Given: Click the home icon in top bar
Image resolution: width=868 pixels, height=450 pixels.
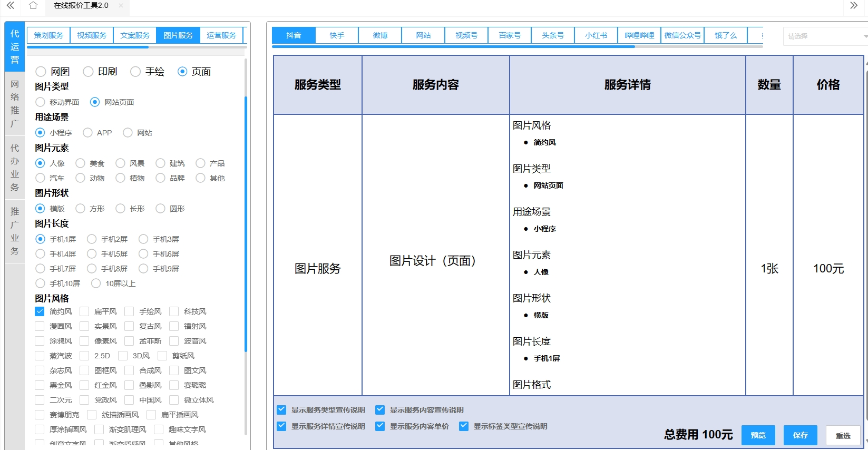Looking at the screenshot, I should pos(33,6).
